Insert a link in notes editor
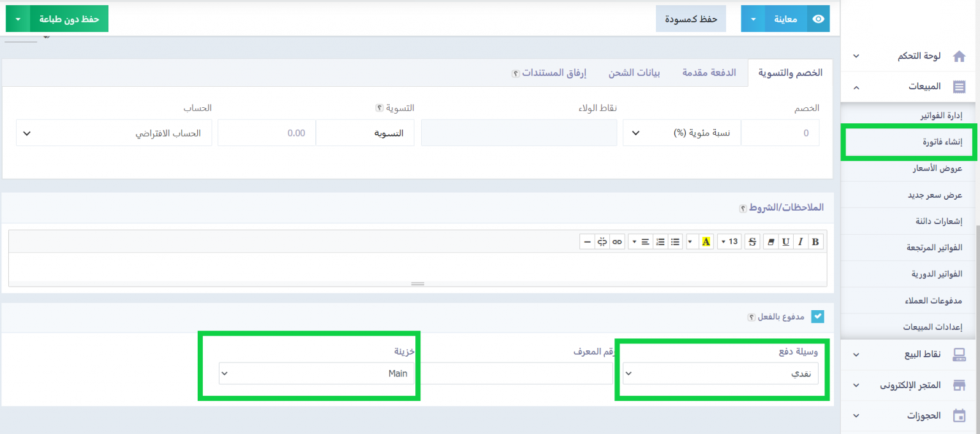 point(617,242)
